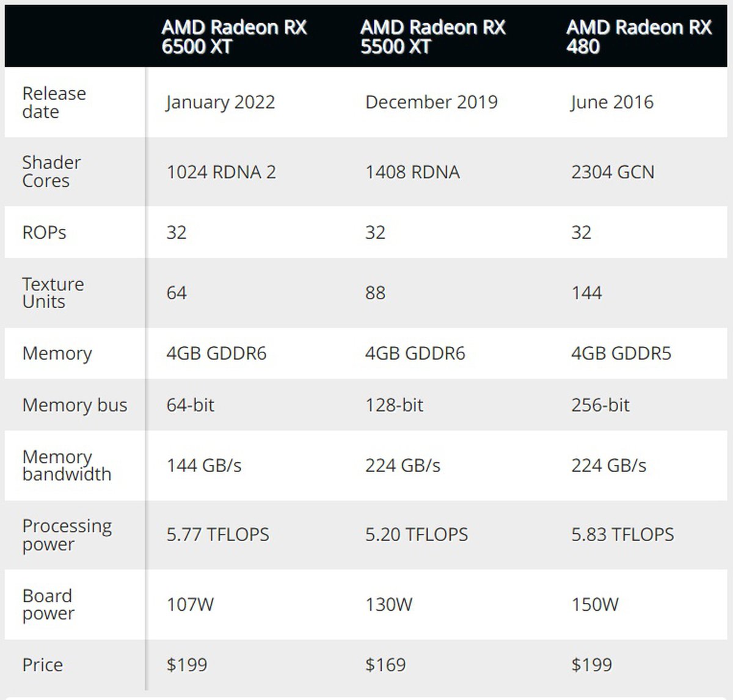Select the Board power row label
Screen dimensions: 733x700
pos(48,604)
